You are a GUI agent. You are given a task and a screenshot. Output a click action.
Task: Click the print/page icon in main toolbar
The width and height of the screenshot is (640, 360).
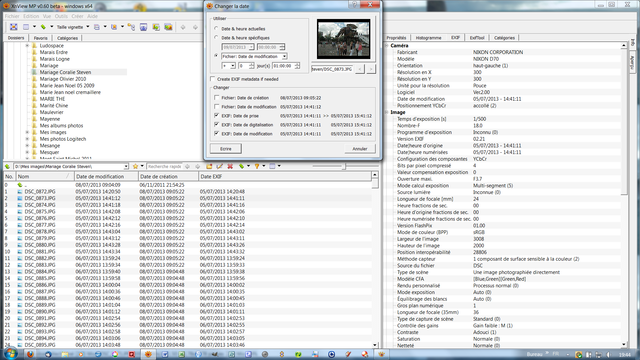[97, 27]
